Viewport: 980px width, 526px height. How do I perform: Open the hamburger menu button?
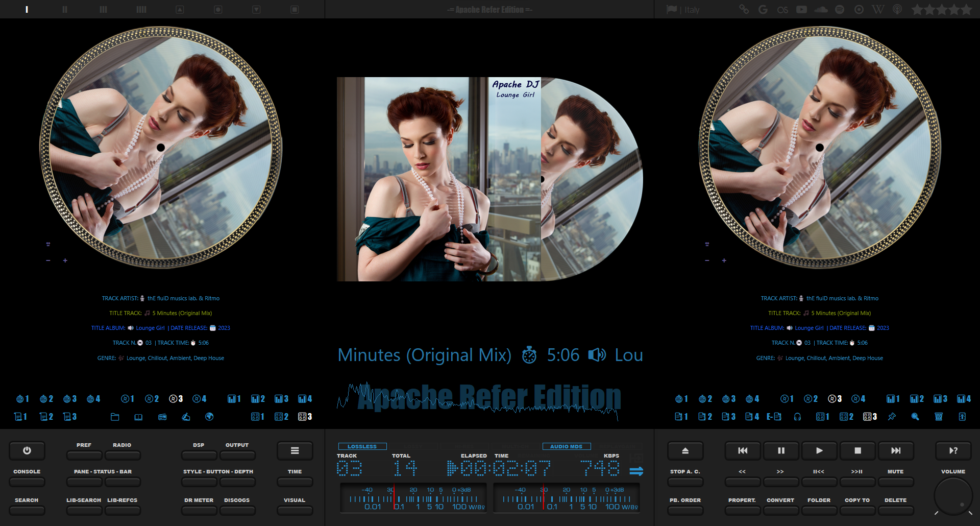(x=295, y=450)
